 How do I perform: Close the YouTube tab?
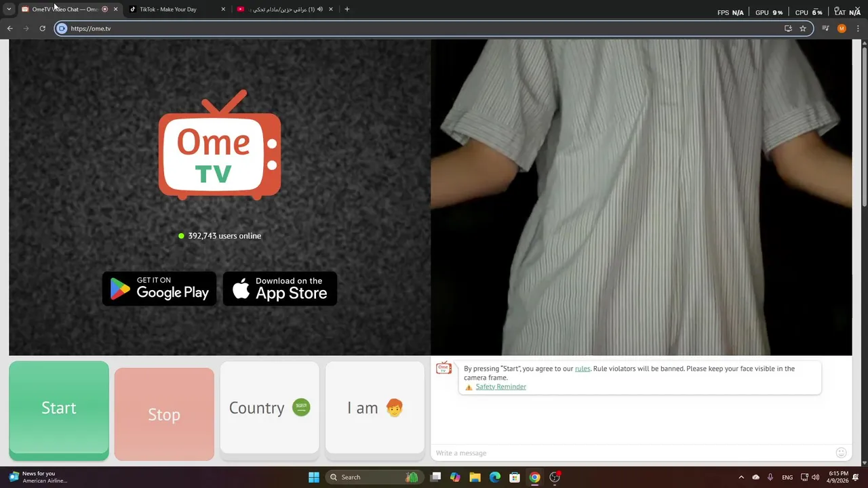tap(331, 9)
